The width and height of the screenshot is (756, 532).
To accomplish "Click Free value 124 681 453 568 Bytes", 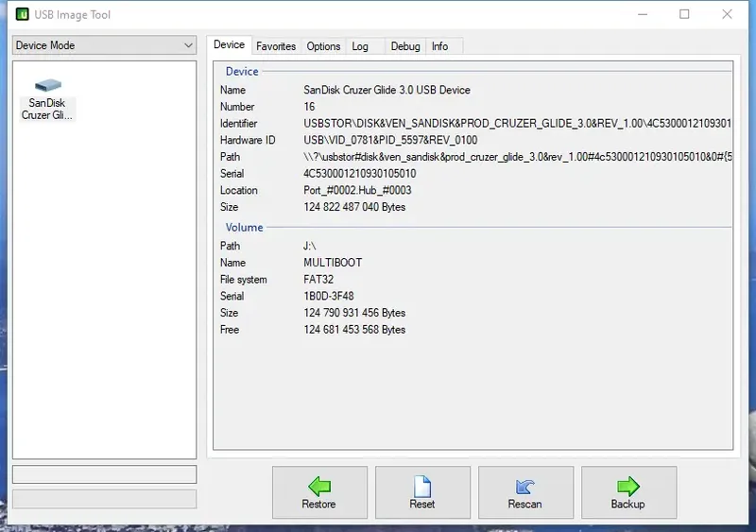I will tap(354, 330).
